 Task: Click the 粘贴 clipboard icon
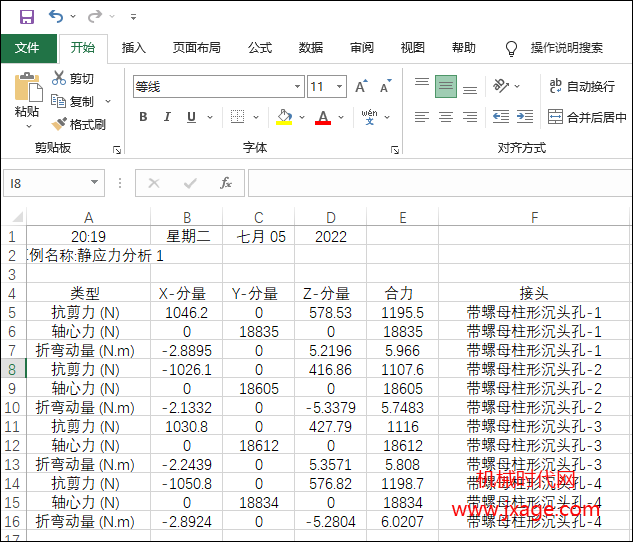[28, 87]
